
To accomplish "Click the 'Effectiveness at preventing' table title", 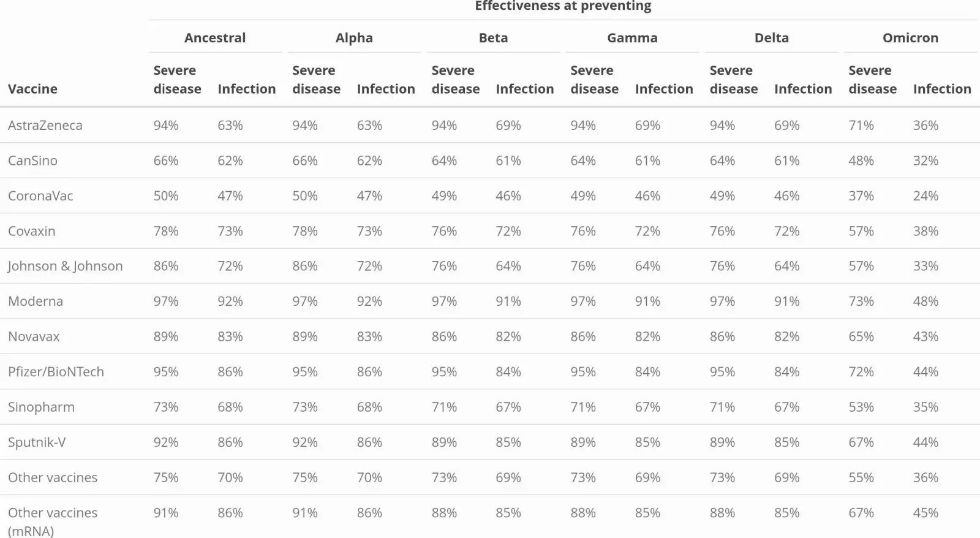I will [563, 7].
